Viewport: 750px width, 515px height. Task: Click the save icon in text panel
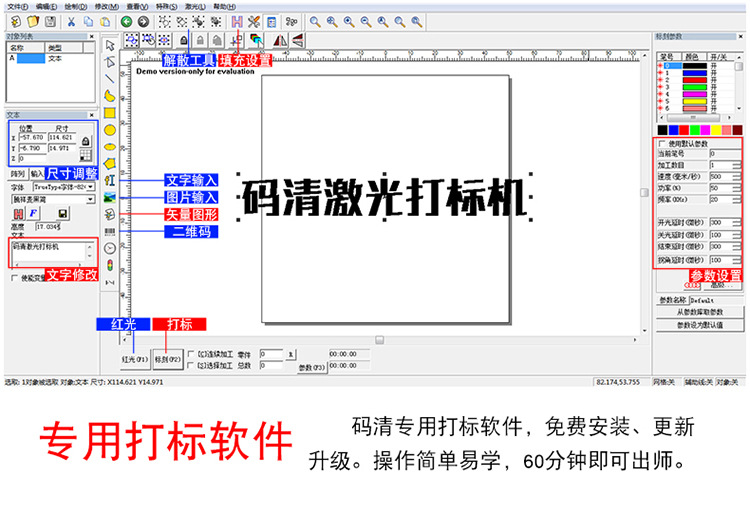point(62,213)
